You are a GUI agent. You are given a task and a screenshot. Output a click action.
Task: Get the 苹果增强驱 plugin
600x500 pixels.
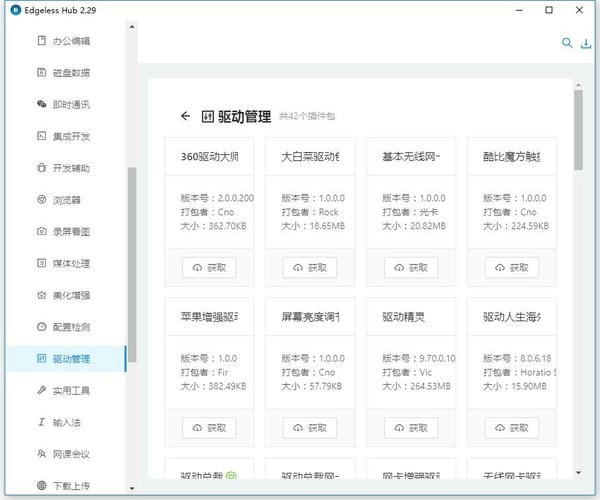pos(209,428)
